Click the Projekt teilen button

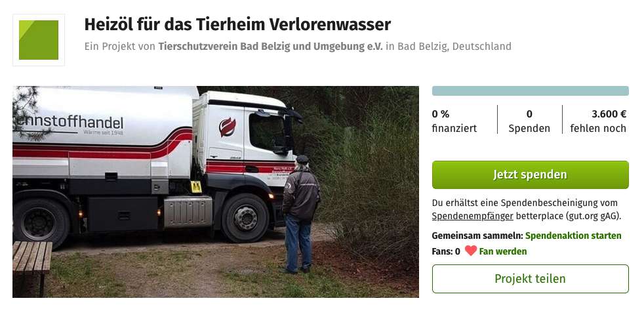coord(531,279)
